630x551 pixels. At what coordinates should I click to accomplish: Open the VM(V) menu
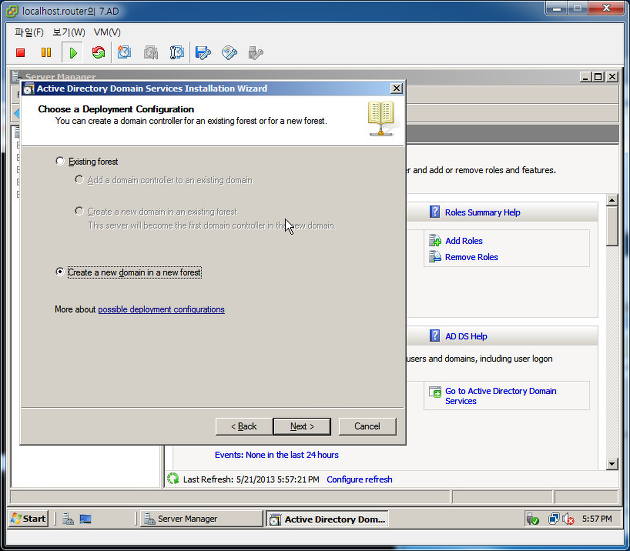tap(107, 32)
